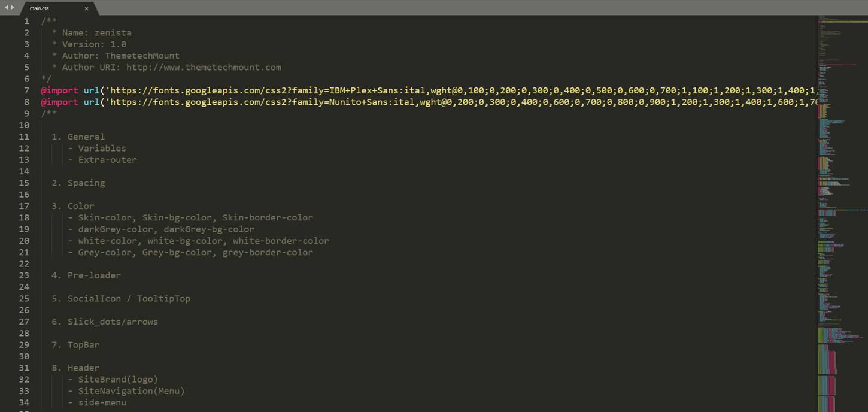The width and height of the screenshot is (868, 412).
Task: Click the 'darkGrey-color, darkGrey-bg-color' line
Action: tap(161, 229)
